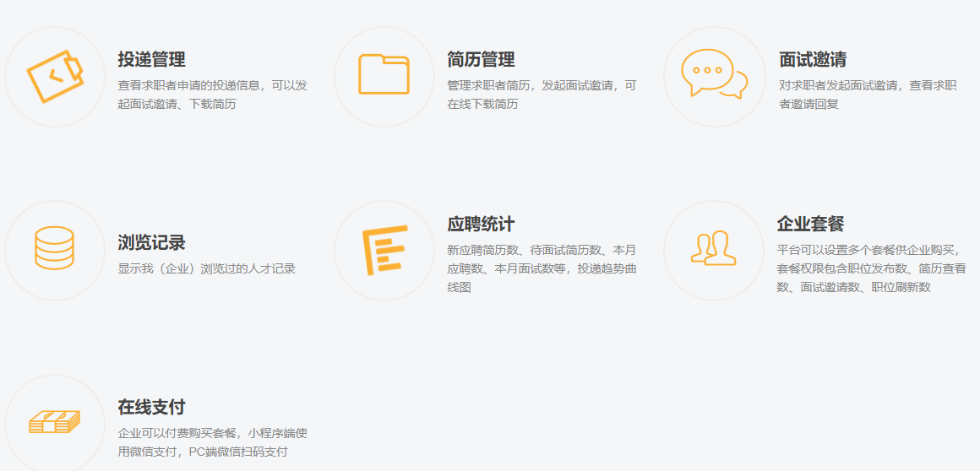Screen dimensions: 980x471
Task: Open the 投递管理 heading
Action: click(152, 59)
